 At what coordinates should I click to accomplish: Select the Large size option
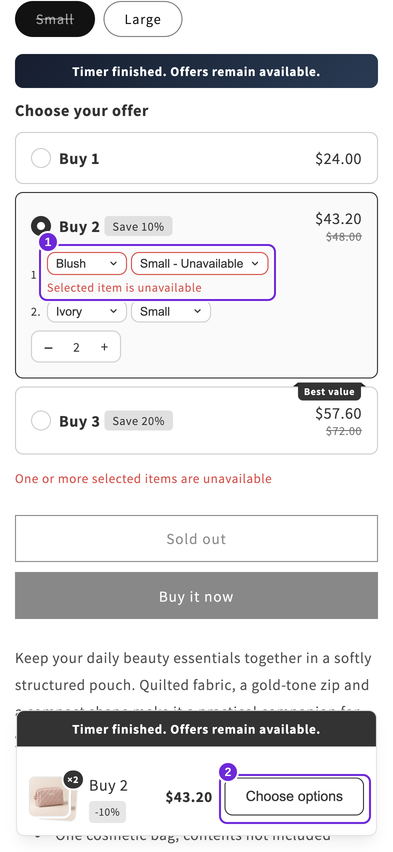(x=143, y=20)
